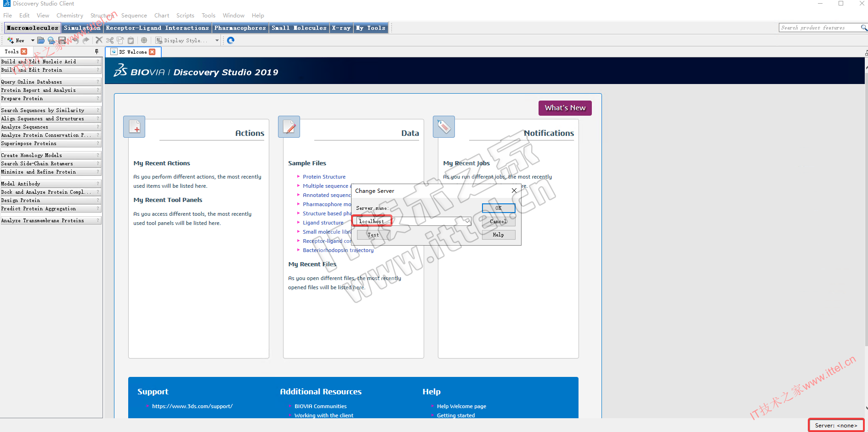Open the Chemistry menu
Image resolution: width=868 pixels, height=432 pixels.
pyautogui.click(x=70, y=16)
